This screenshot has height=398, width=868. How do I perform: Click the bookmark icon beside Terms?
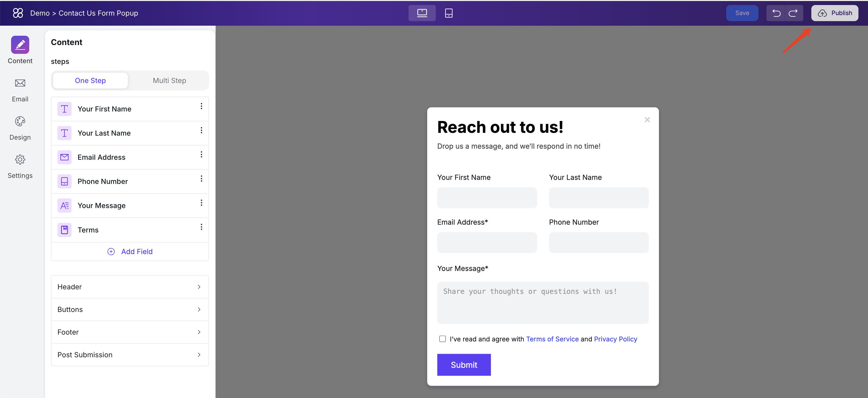pyautogui.click(x=64, y=230)
